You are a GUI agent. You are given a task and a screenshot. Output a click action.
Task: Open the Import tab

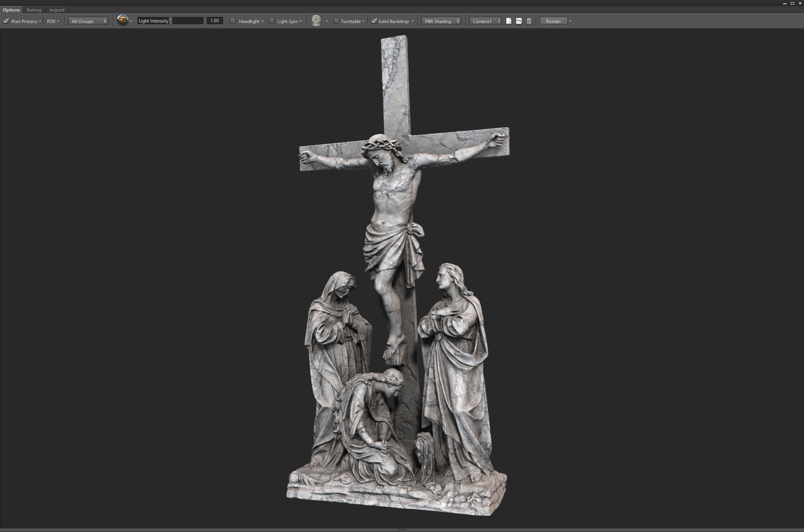pos(57,9)
